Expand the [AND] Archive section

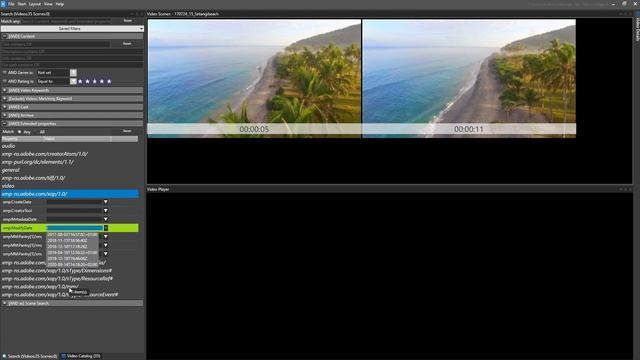4,116
